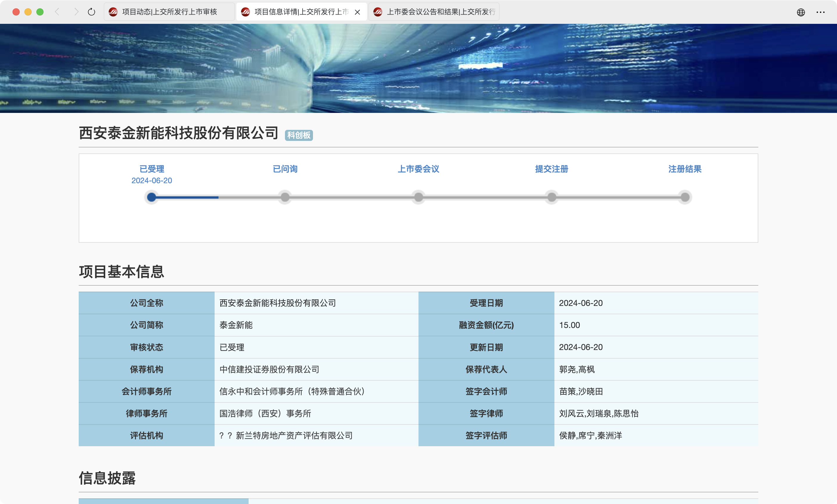Click the browser back arrow
Screen dimensions: 837x504
coord(57,12)
